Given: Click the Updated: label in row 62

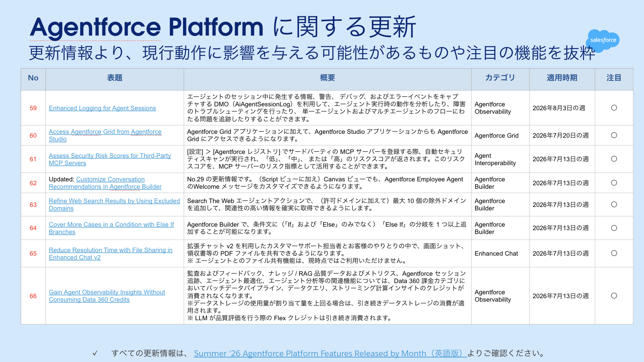Looking at the screenshot, I should click(x=62, y=179).
